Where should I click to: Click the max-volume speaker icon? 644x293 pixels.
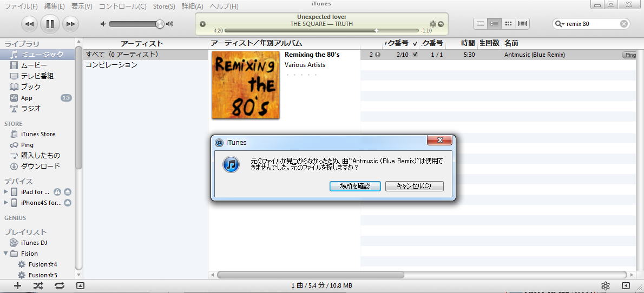[169, 24]
